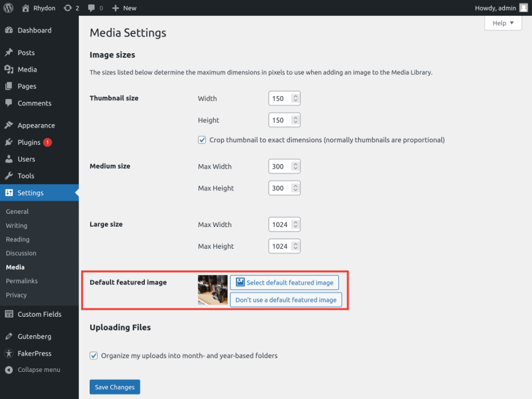The height and width of the screenshot is (399, 532).
Task: Open Posts via the pushpin icon
Action: [9, 53]
